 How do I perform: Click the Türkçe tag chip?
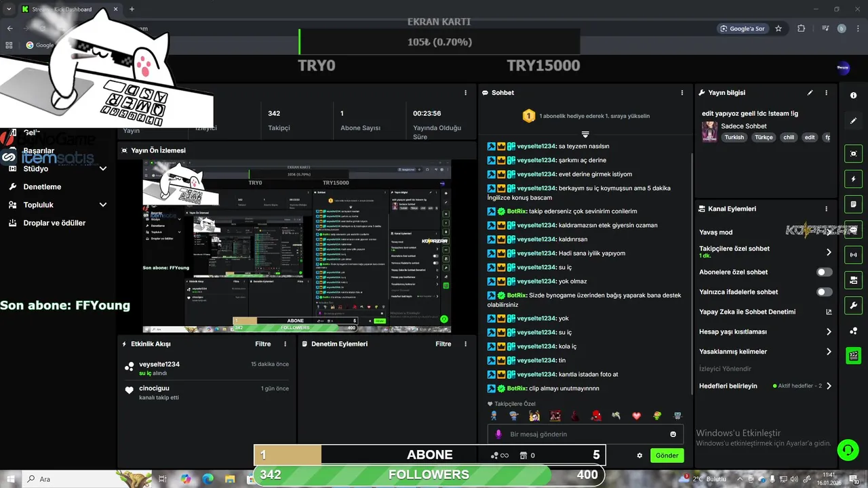coord(764,137)
